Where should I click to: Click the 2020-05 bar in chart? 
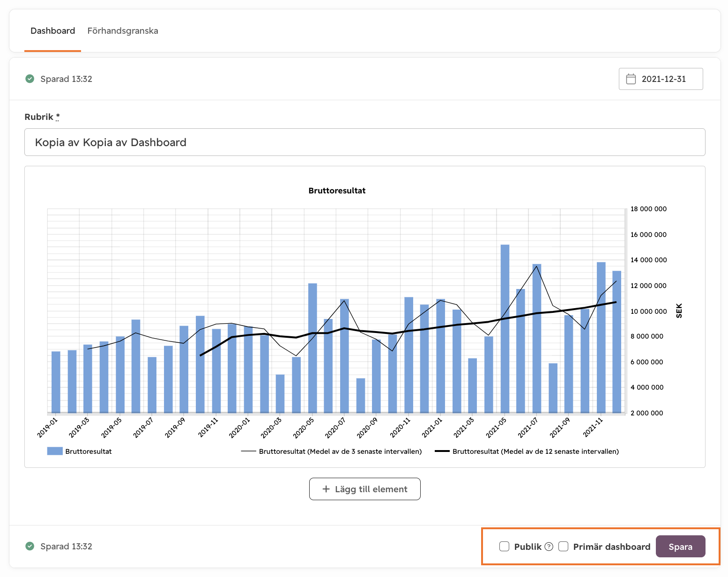point(312,348)
